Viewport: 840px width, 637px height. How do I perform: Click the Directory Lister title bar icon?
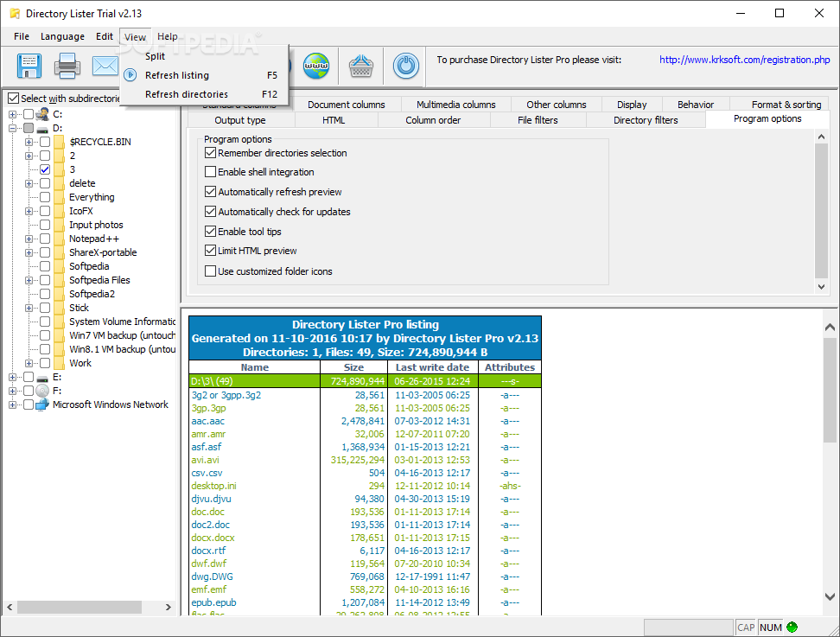point(15,13)
